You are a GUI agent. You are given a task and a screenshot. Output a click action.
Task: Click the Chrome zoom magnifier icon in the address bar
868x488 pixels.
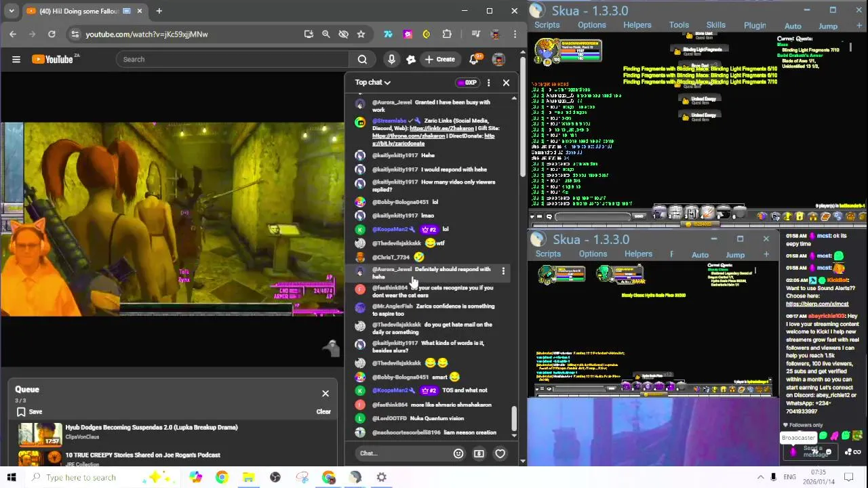tap(325, 34)
